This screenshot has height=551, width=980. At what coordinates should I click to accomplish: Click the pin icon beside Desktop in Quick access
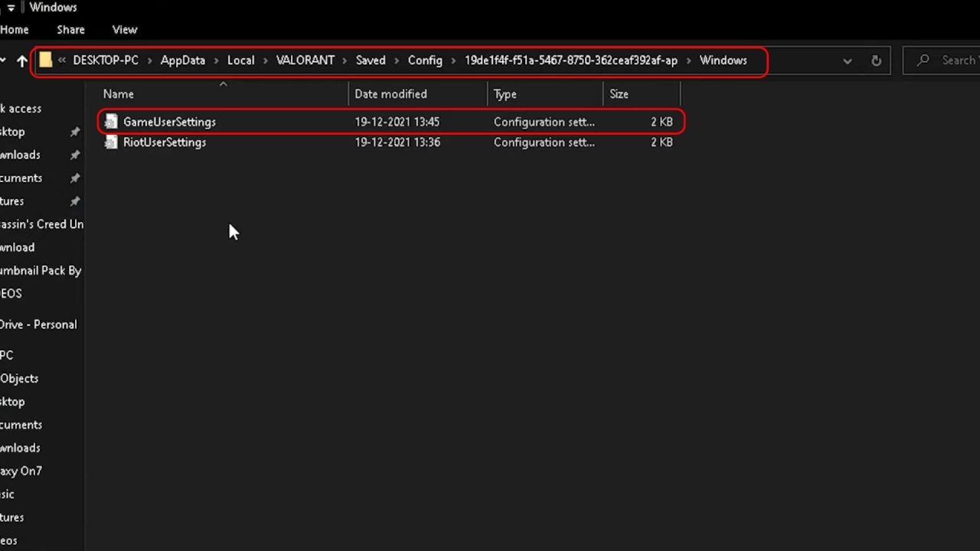(x=74, y=132)
